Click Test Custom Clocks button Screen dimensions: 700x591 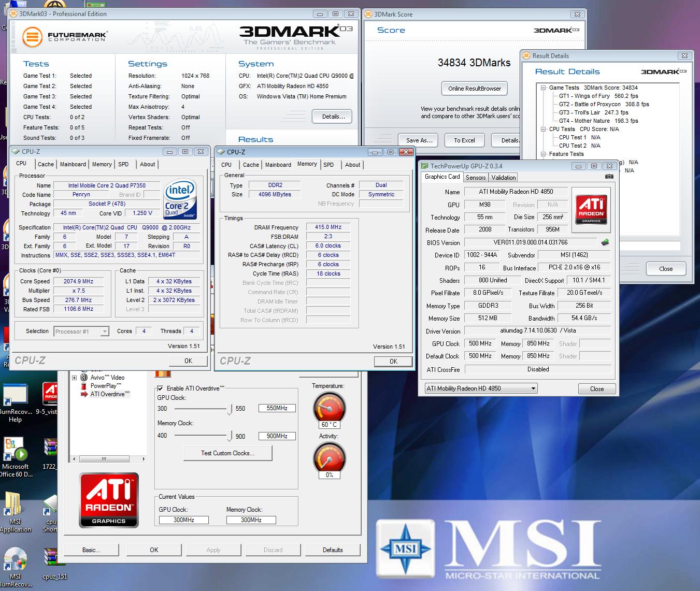click(227, 453)
